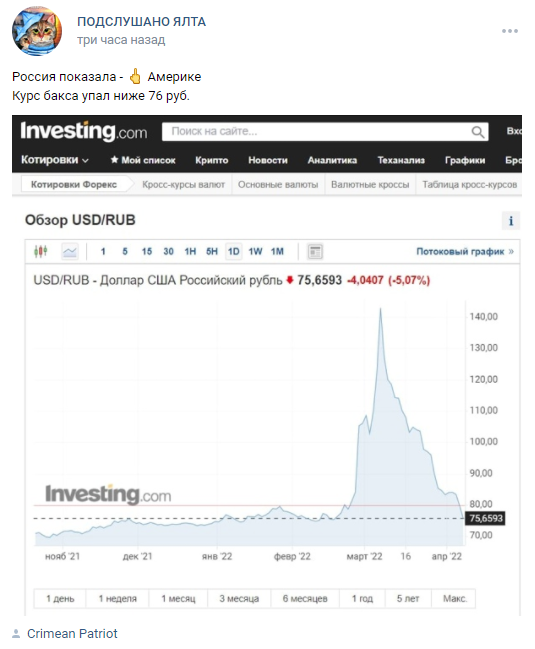Select the Валютные кроссы tab
Screen dimensions: 535x649
pyautogui.click(x=370, y=185)
